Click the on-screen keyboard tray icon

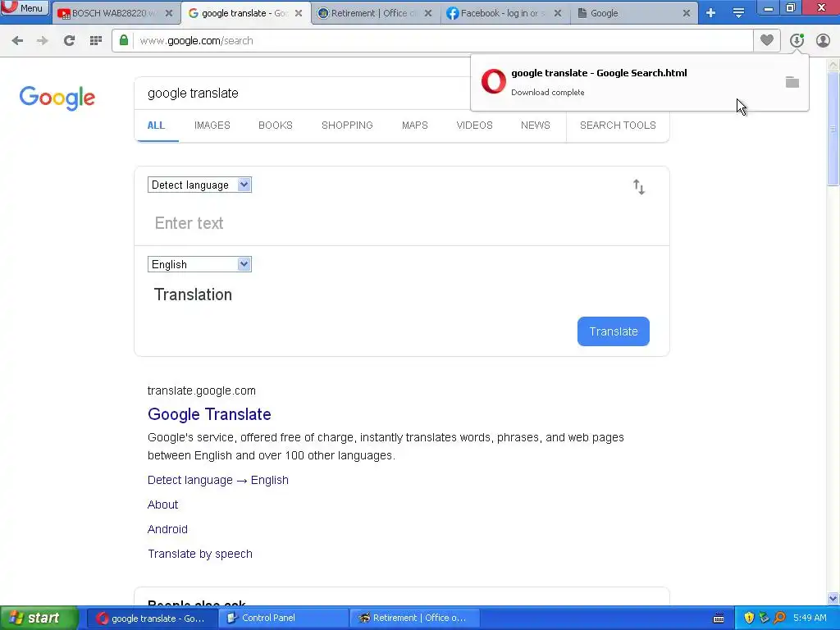719,619
